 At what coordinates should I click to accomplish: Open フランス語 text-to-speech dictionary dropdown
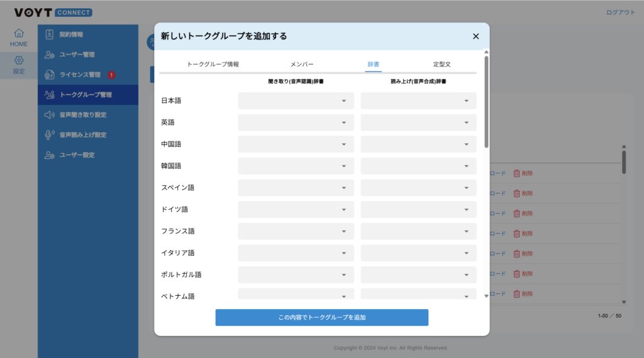click(418, 231)
